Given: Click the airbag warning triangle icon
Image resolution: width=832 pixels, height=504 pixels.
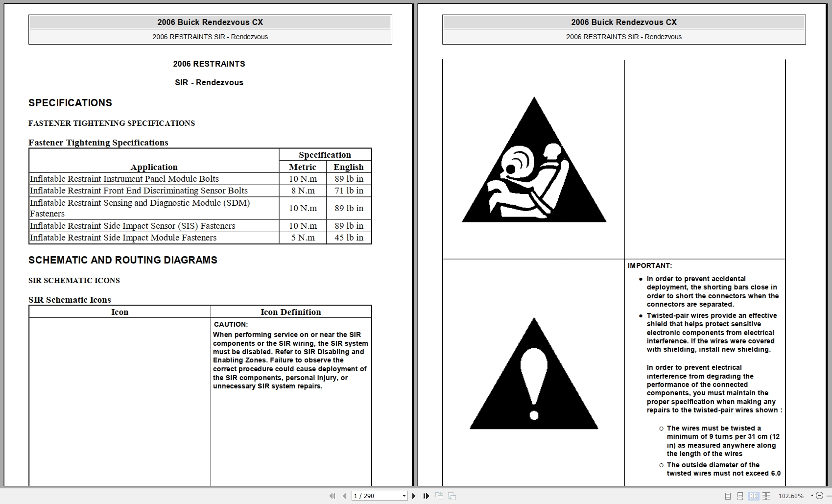Looking at the screenshot, I should coord(534,160).
